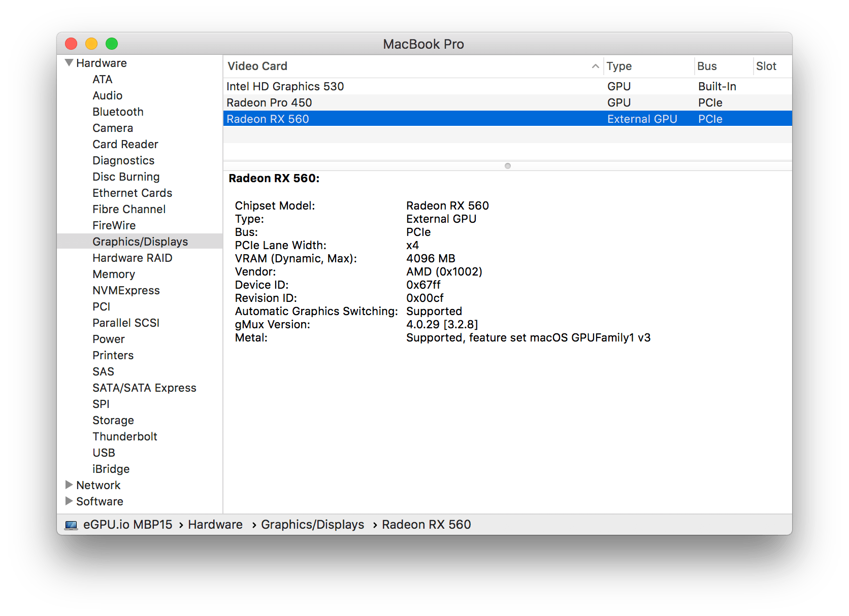
Task: Open Fibre Channel category
Action: point(129,209)
